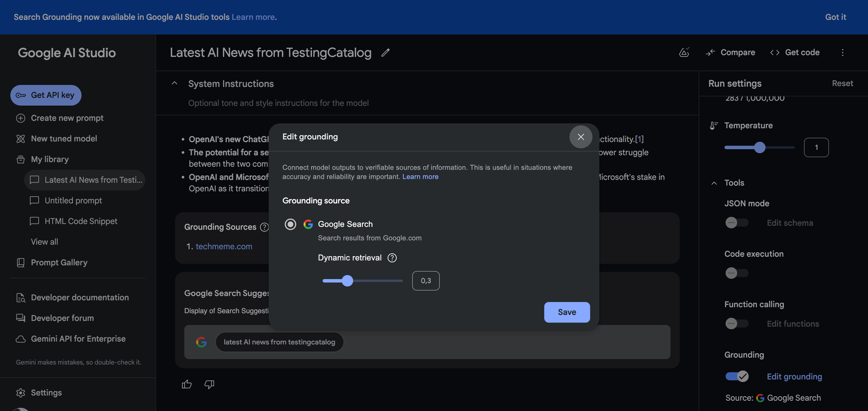Click the Developer documentation icon

pyautogui.click(x=21, y=298)
